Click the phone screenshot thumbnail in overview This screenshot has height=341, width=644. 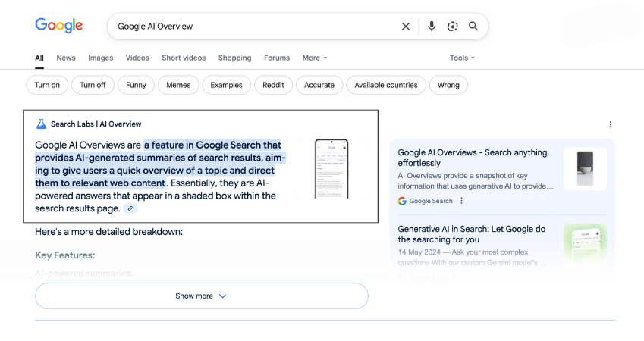331,169
